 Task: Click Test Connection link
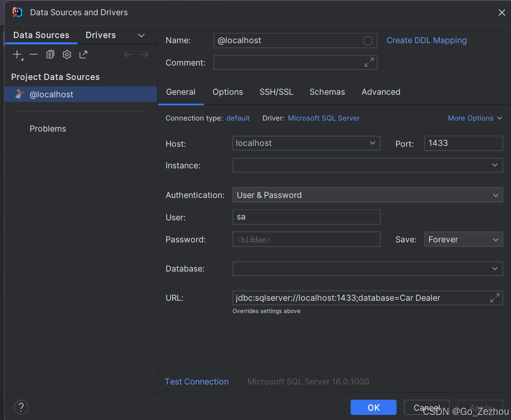tap(197, 382)
